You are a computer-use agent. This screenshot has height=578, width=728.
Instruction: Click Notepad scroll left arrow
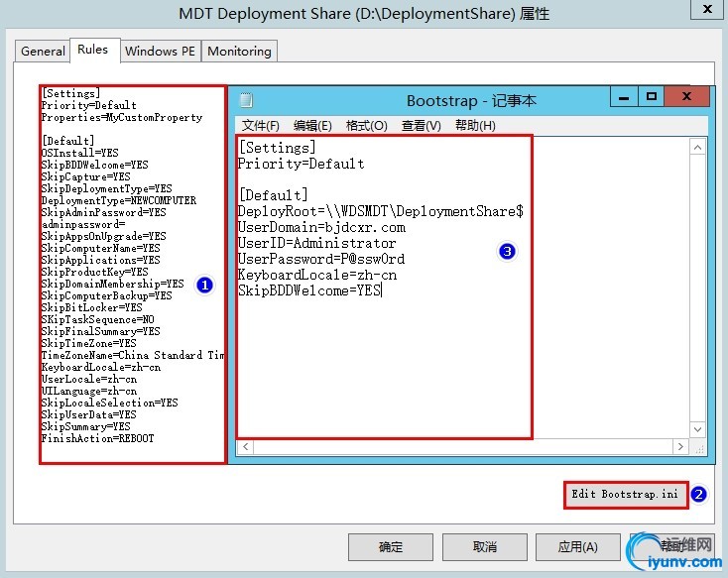246,447
